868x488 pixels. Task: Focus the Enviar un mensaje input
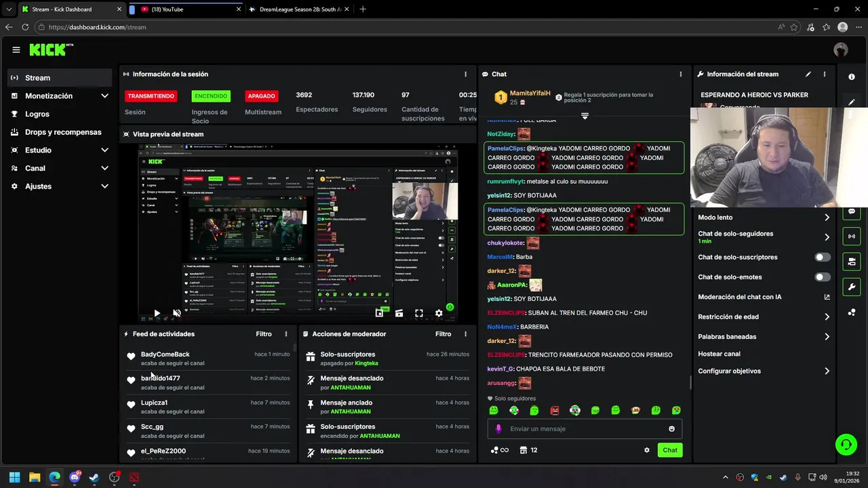point(585,428)
